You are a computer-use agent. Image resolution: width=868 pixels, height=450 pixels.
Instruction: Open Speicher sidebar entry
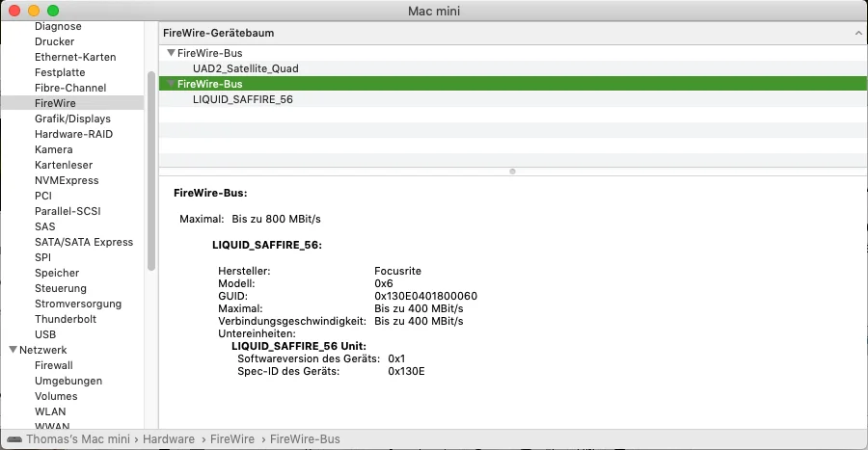(x=57, y=273)
